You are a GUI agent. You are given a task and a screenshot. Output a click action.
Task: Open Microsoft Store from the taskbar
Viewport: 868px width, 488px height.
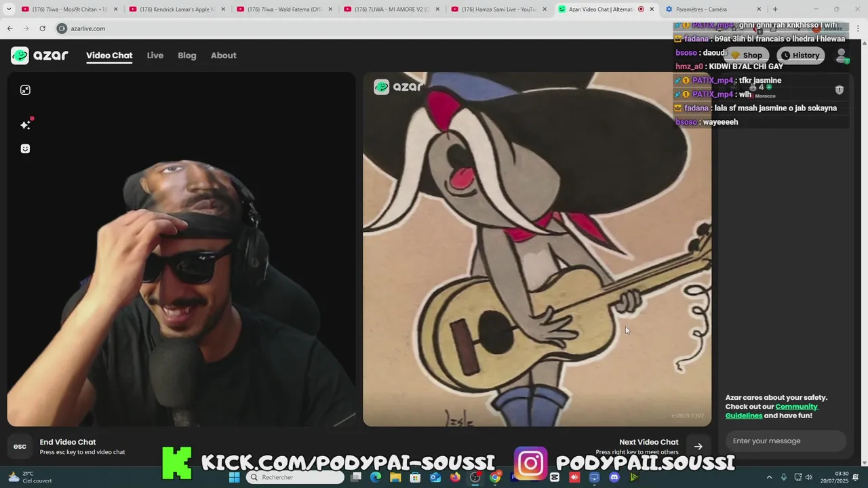pos(416,477)
